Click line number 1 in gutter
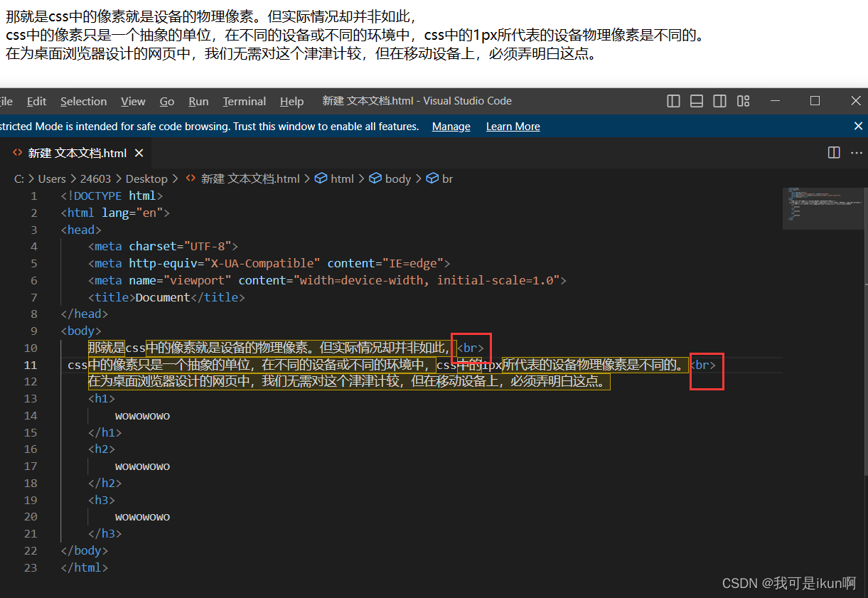The height and width of the screenshot is (598, 868). 33,196
